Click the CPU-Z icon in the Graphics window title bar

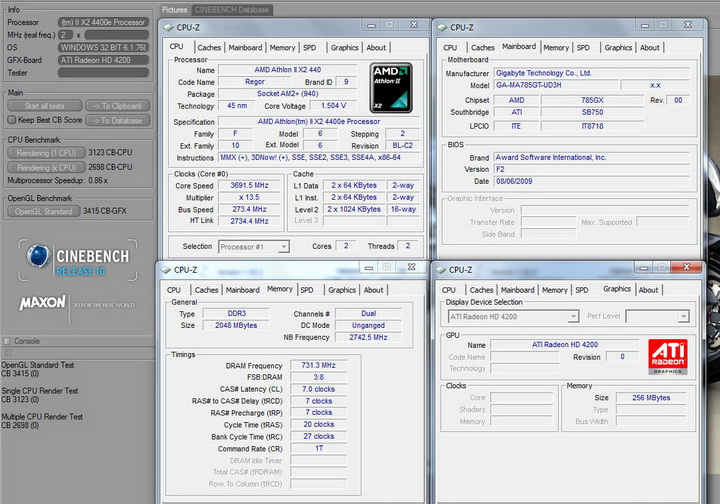[x=439, y=269]
